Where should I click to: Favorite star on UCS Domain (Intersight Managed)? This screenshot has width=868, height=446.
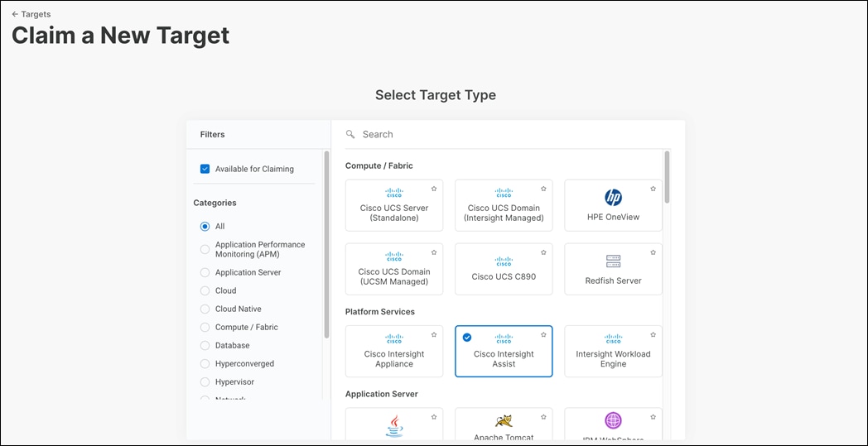[x=543, y=189]
